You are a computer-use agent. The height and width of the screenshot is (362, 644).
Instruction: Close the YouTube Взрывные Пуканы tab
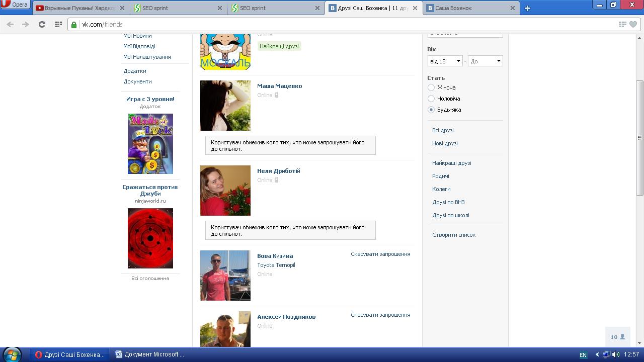(122, 8)
